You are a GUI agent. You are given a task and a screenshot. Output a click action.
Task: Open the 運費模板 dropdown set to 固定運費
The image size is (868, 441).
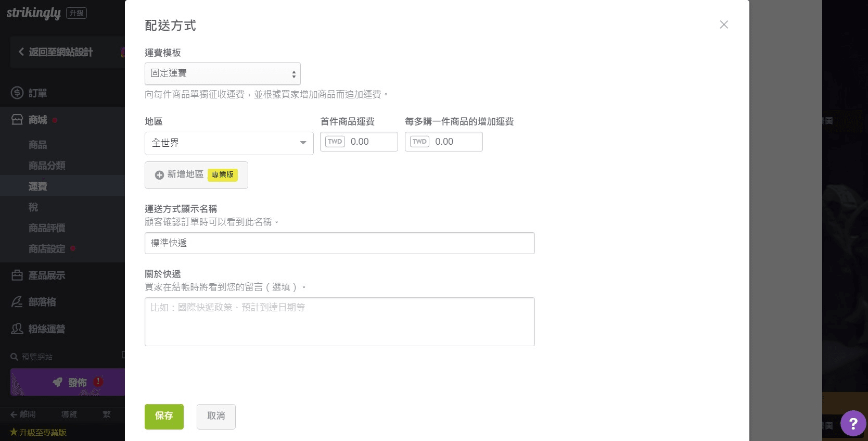pos(222,73)
